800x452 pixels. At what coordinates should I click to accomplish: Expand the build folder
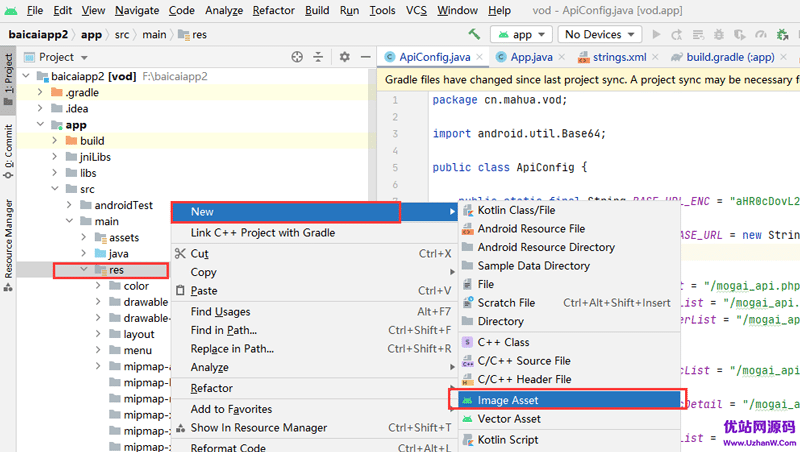[55, 140]
